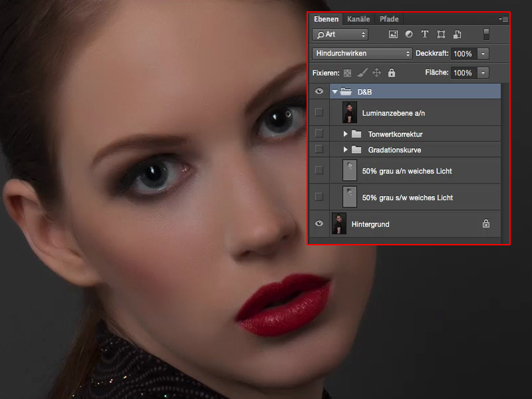Open the Deckkraft slider dropdown arrow
The height and width of the screenshot is (399, 532).
tap(483, 54)
